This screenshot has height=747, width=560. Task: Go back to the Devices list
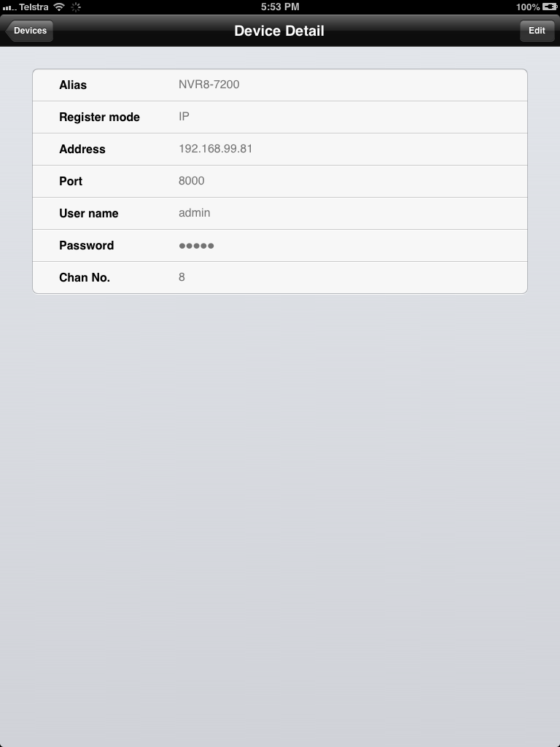(29, 31)
